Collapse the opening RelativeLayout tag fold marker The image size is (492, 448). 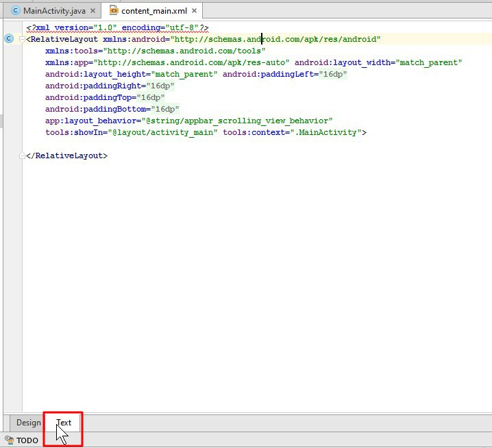pos(22,39)
